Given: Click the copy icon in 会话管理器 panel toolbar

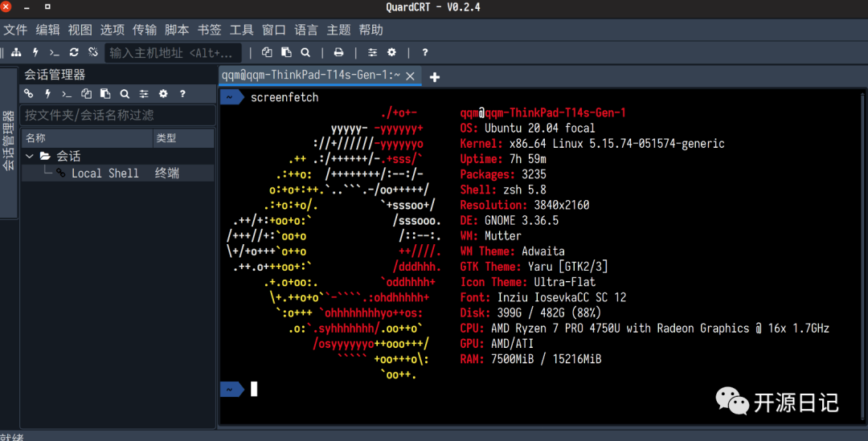Looking at the screenshot, I should pos(86,93).
